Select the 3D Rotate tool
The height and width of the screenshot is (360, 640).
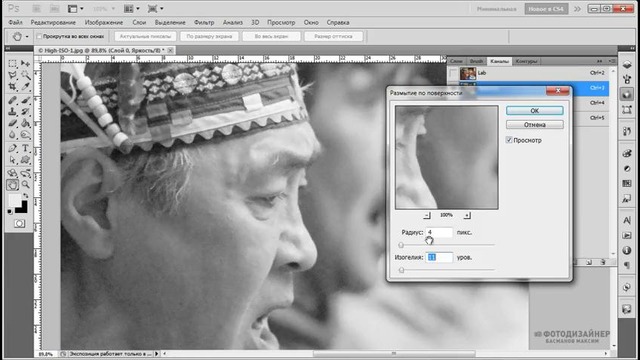[13, 173]
